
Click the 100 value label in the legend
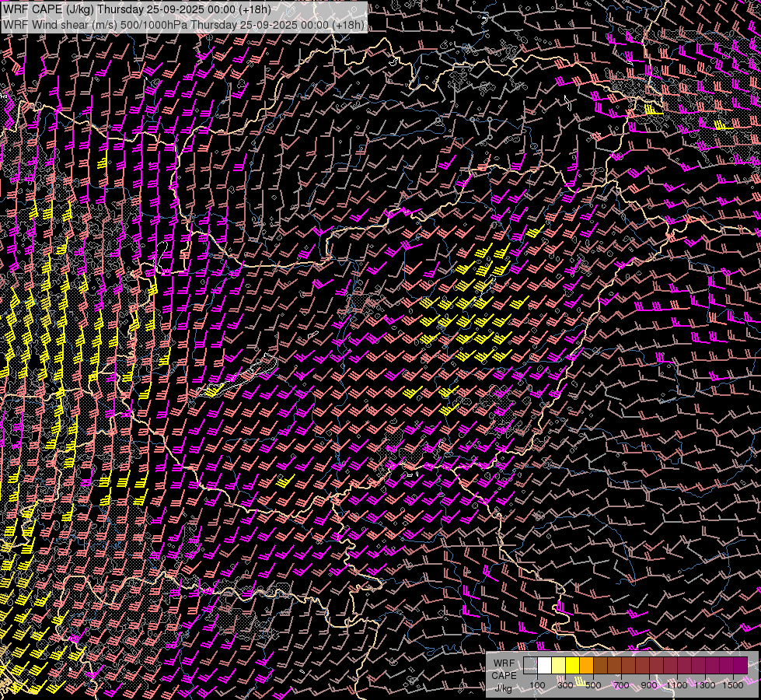click(x=537, y=685)
